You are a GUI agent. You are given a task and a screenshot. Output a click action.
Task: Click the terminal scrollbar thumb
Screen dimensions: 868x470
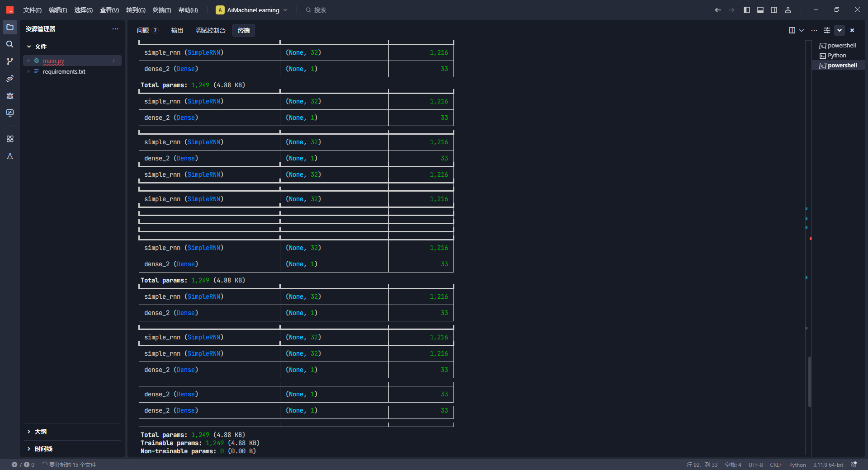point(809,382)
